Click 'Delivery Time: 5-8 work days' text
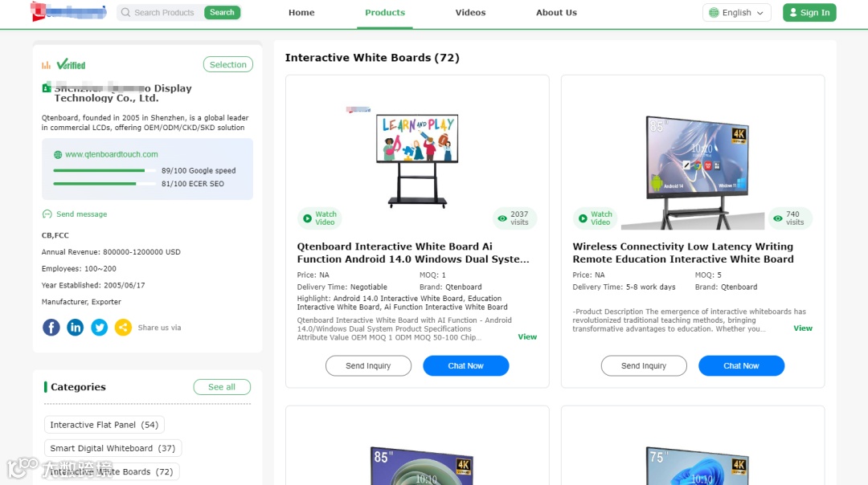868x485 pixels. (624, 287)
